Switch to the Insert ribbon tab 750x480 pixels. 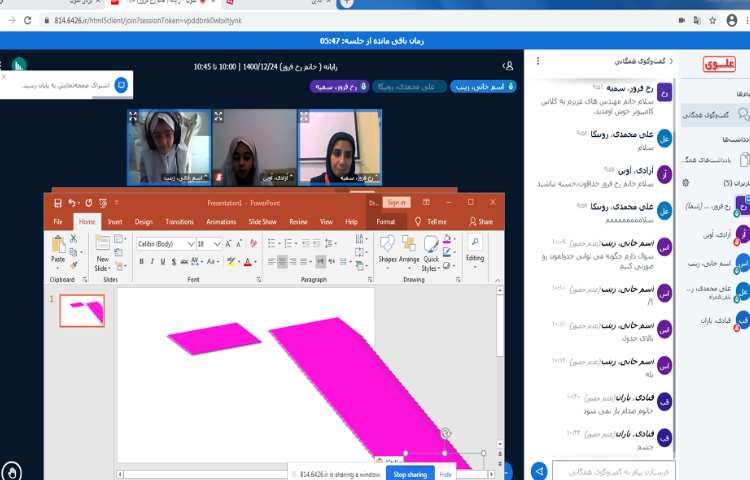115,221
